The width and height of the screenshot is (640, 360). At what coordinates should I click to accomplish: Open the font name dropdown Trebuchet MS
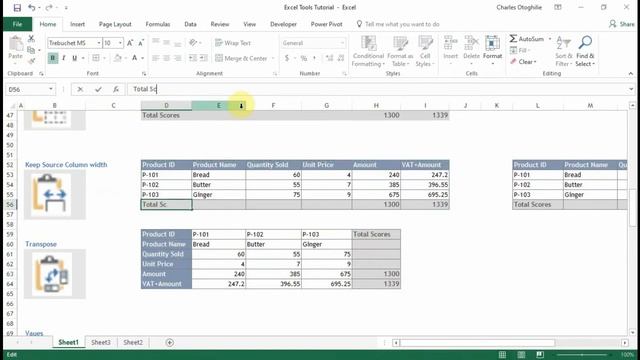point(99,43)
